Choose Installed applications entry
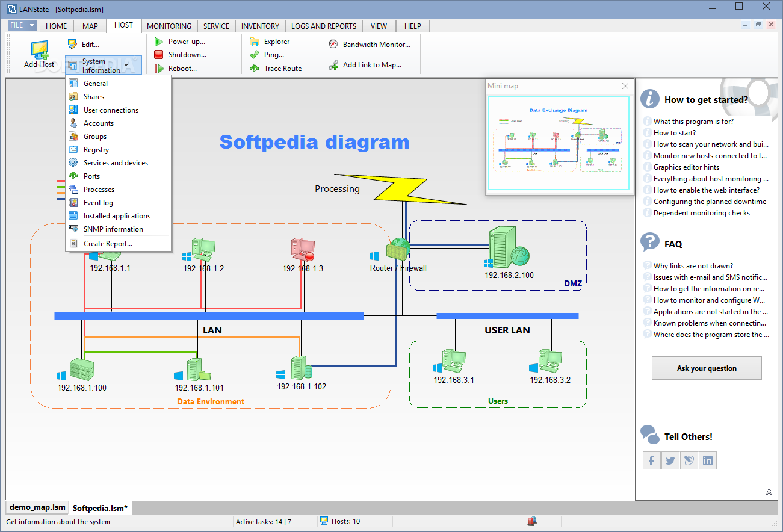This screenshot has height=532, width=783. pyautogui.click(x=119, y=216)
